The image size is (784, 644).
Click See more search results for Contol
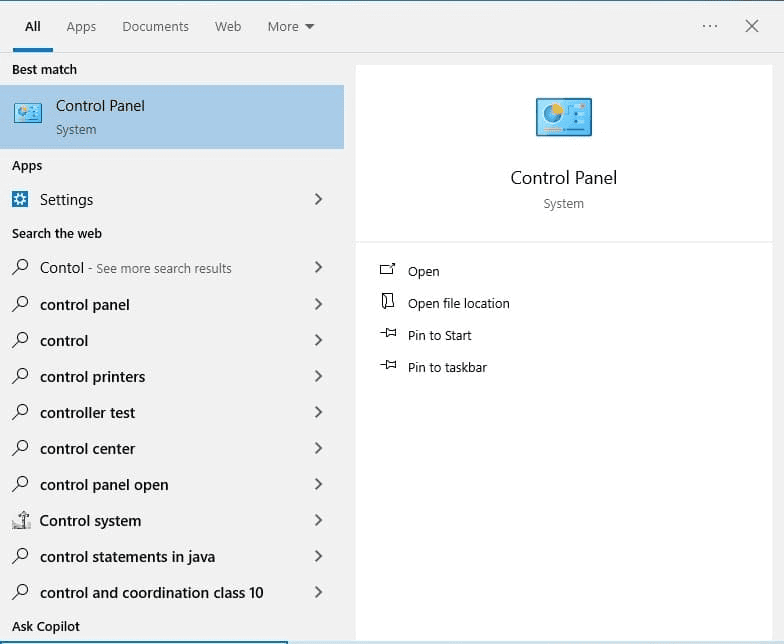click(x=164, y=269)
